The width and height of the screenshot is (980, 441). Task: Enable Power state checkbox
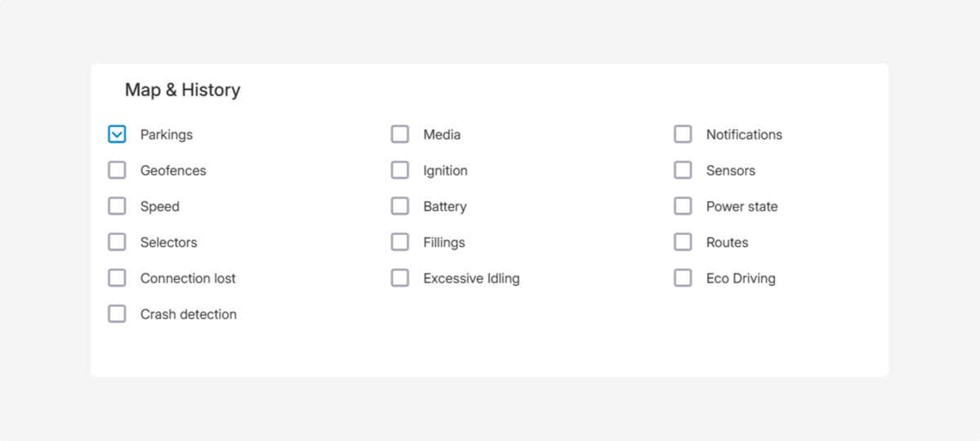(x=683, y=206)
